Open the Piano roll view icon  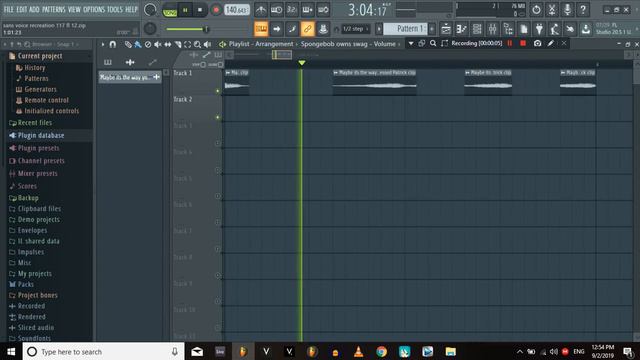click(462, 29)
